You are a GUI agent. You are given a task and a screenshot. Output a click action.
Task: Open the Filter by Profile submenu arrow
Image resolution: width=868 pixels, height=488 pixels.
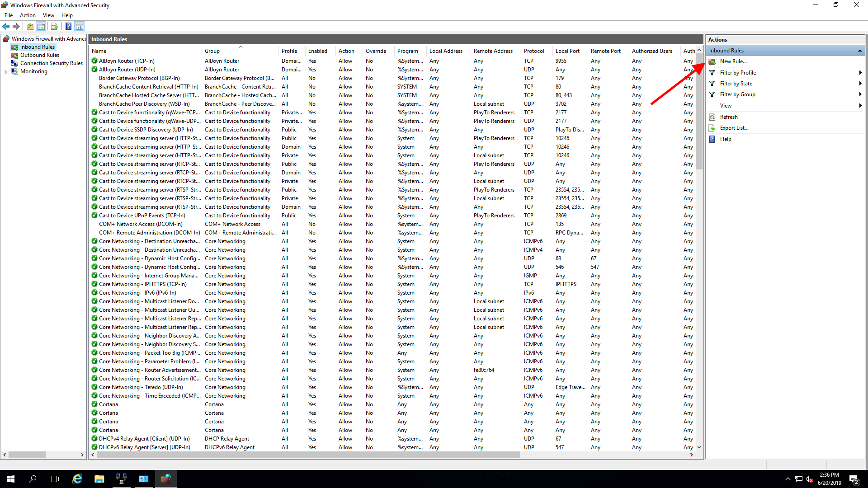click(860, 73)
